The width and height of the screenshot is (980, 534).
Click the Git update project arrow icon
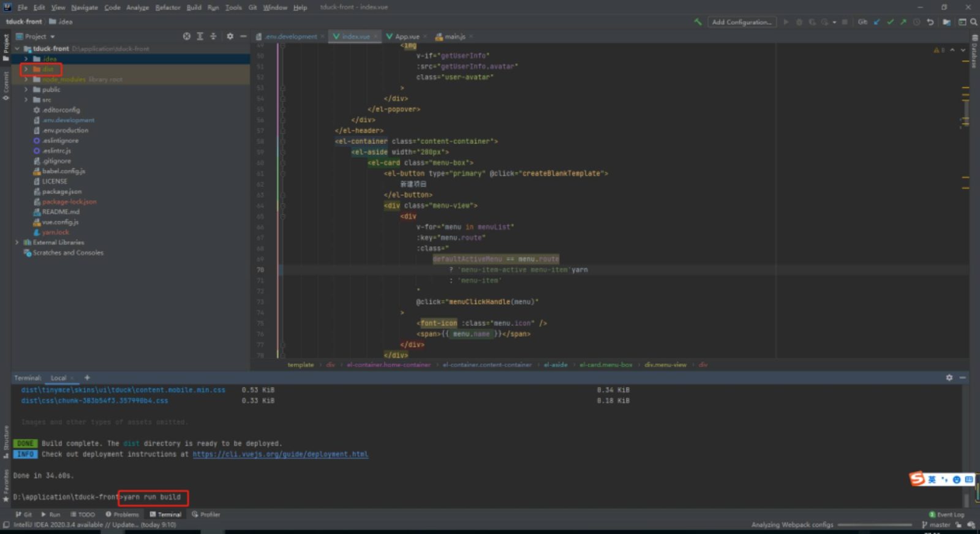click(x=876, y=22)
